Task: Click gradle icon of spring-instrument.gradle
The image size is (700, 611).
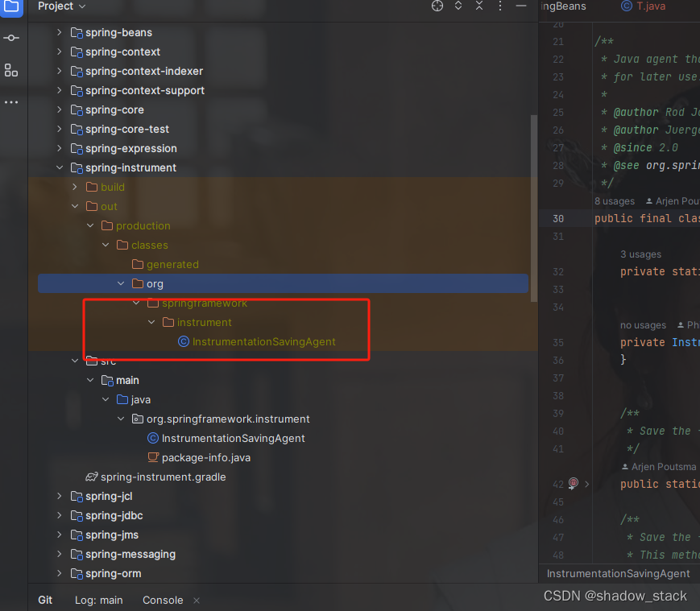Action: 92,477
